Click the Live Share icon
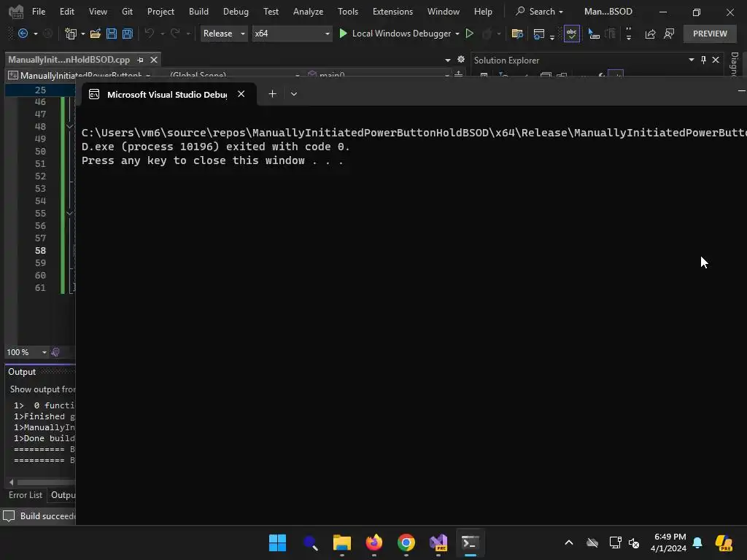 650,34
